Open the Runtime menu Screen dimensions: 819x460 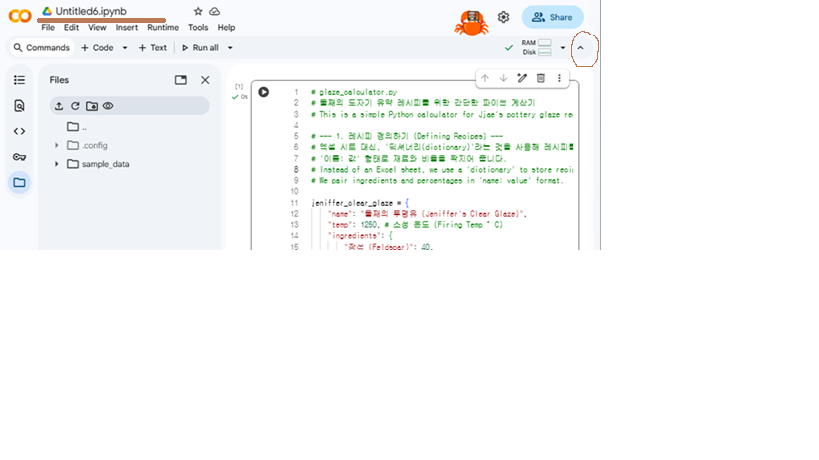click(163, 28)
